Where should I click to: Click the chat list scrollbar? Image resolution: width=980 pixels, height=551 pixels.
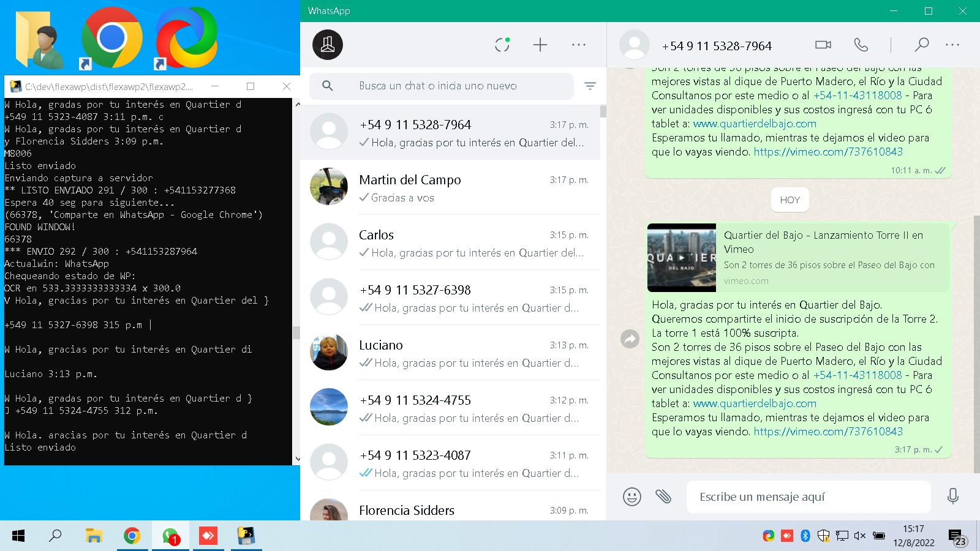pyautogui.click(x=603, y=111)
